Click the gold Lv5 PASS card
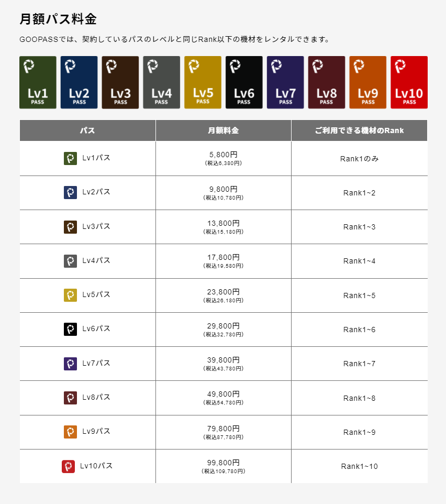Viewport: 446px width, 504px height. point(203,82)
